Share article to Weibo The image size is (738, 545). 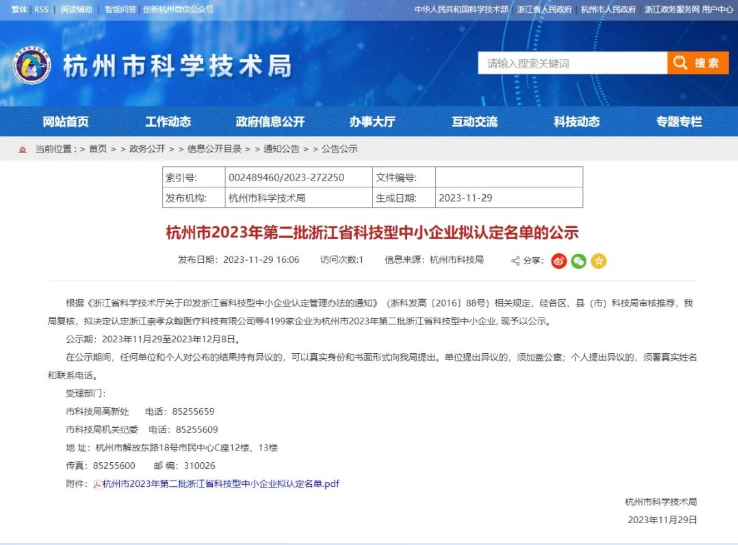pyautogui.click(x=560, y=261)
